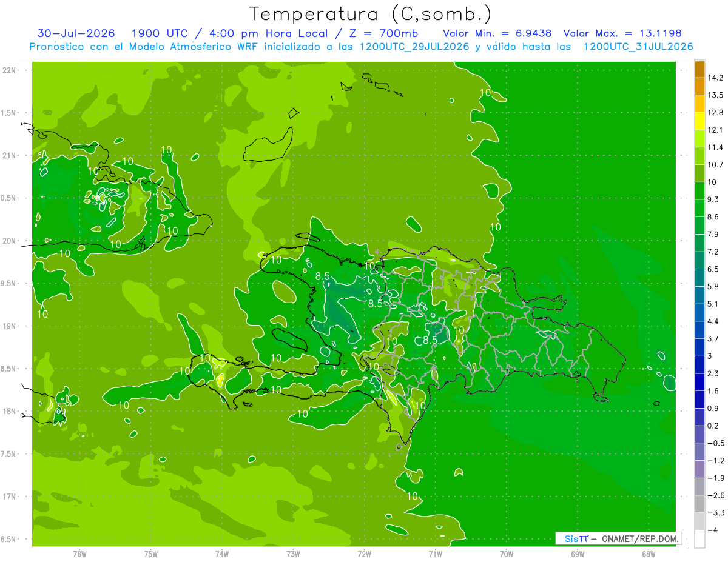Click the "76W" longitude axis label
Image resolution: width=728 pixels, height=562 pixels.
pos(79,554)
